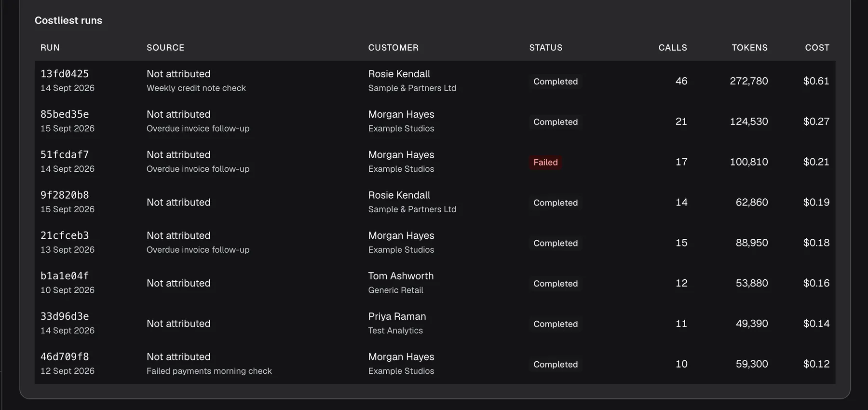The height and width of the screenshot is (410, 868).
Task: Open run 21cfceb3
Action: pyautogui.click(x=65, y=236)
